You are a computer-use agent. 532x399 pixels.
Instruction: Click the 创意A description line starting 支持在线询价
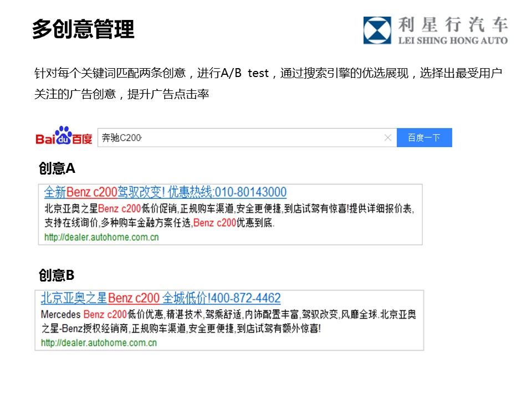(160, 223)
